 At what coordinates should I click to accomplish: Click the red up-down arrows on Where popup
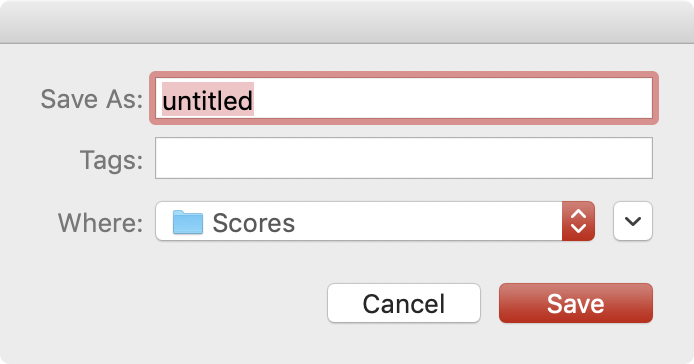point(578,221)
